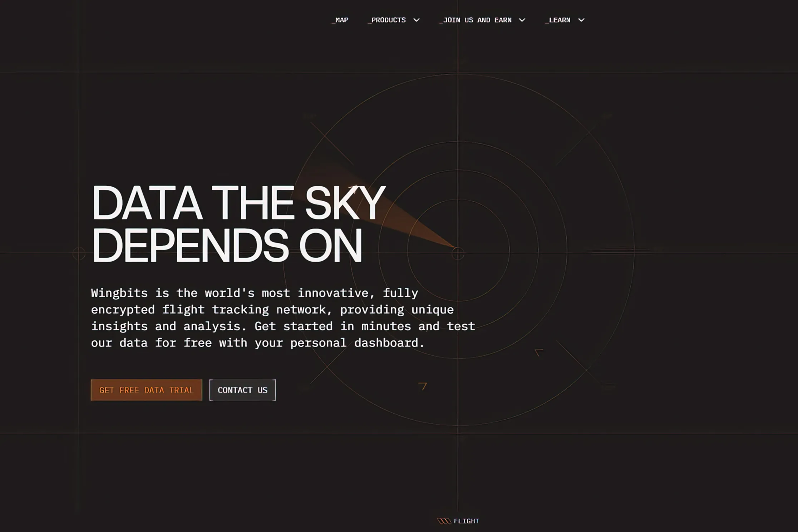Viewport: 798px width, 532px height.
Task: Click the Wingbits wing logo at the bottom
Action: 444,521
